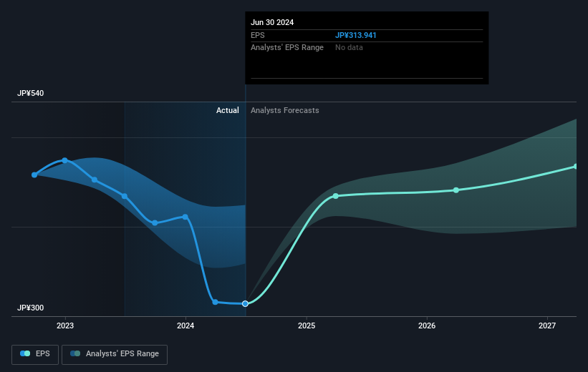Click the 2025 x-axis label
This screenshot has width=588, height=372.
pyautogui.click(x=307, y=326)
